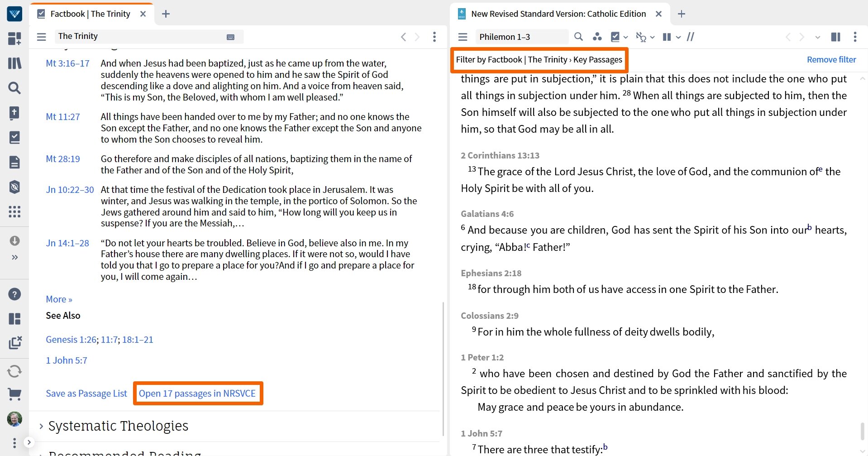
Task: Add a new tab beside Factbook tab
Action: tap(166, 14)
